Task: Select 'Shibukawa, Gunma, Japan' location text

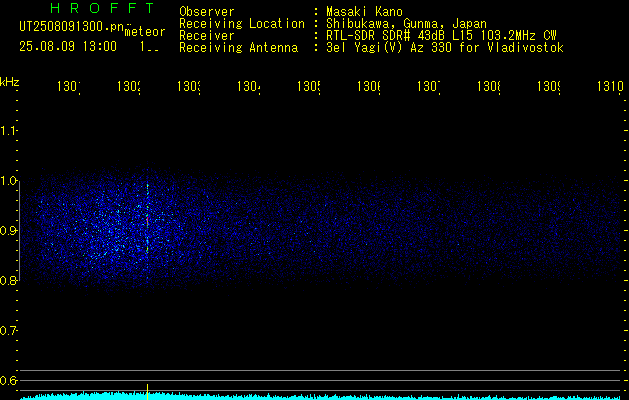Action: tap(406, 24)
